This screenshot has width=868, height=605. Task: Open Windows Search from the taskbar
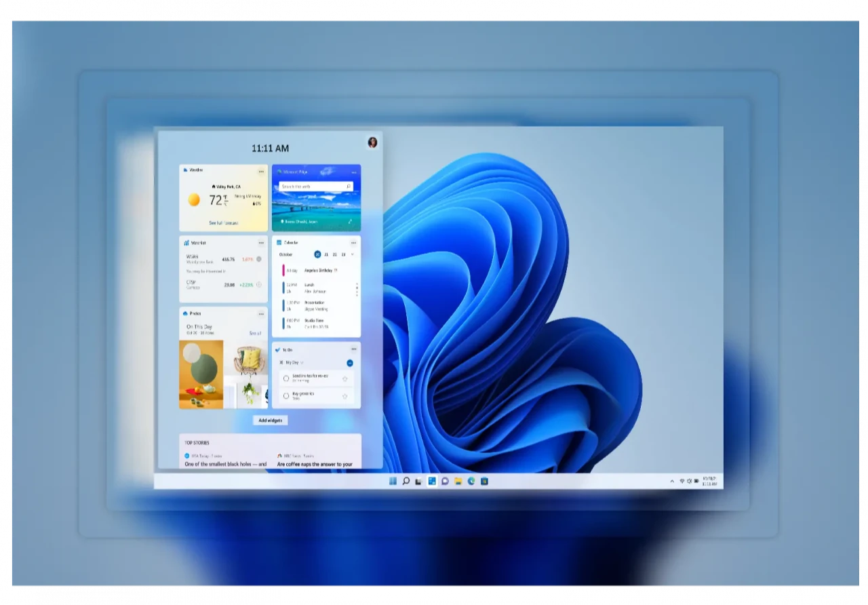click(x=406, y=481)
